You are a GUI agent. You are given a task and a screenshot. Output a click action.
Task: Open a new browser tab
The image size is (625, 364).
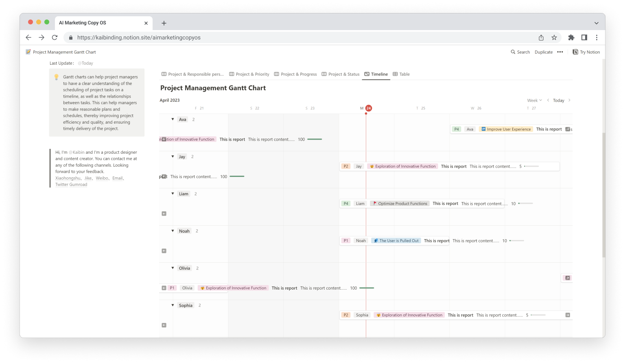164,23
